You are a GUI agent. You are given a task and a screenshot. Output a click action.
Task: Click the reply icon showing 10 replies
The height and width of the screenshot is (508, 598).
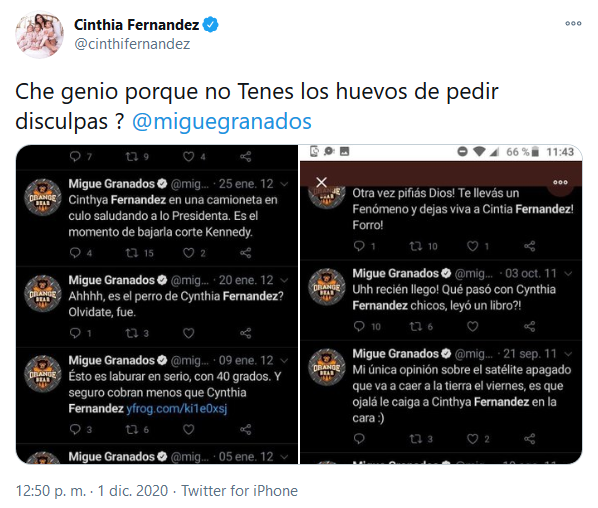coord(359,326)
